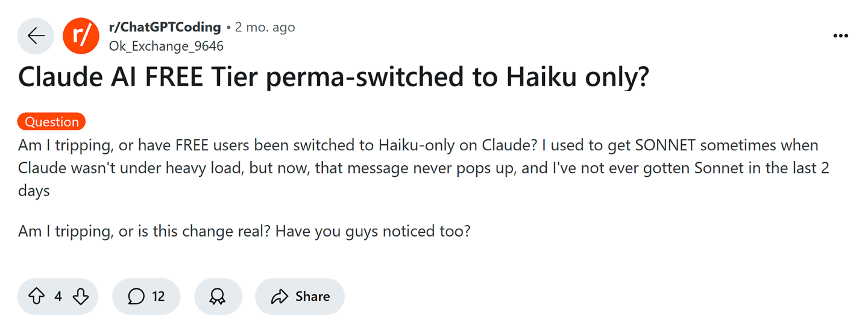Click the share arrow icon
This screenshot has width=868, height=333.
[x=279, y=296]
